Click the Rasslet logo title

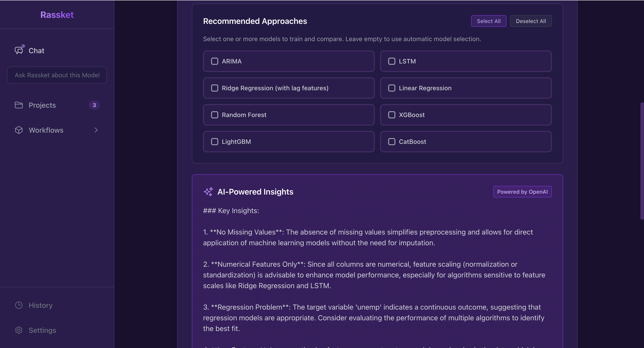(x=57, y=15)
